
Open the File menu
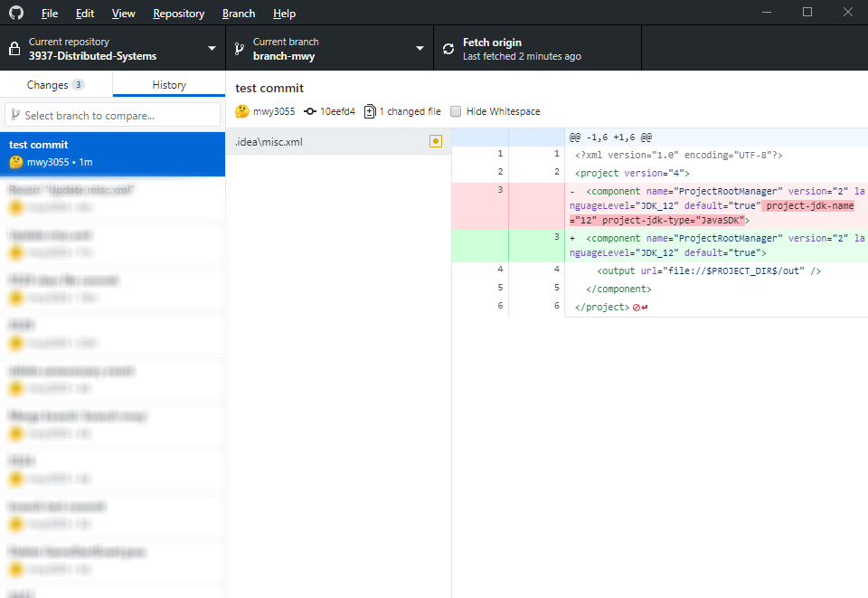(49, 14)
